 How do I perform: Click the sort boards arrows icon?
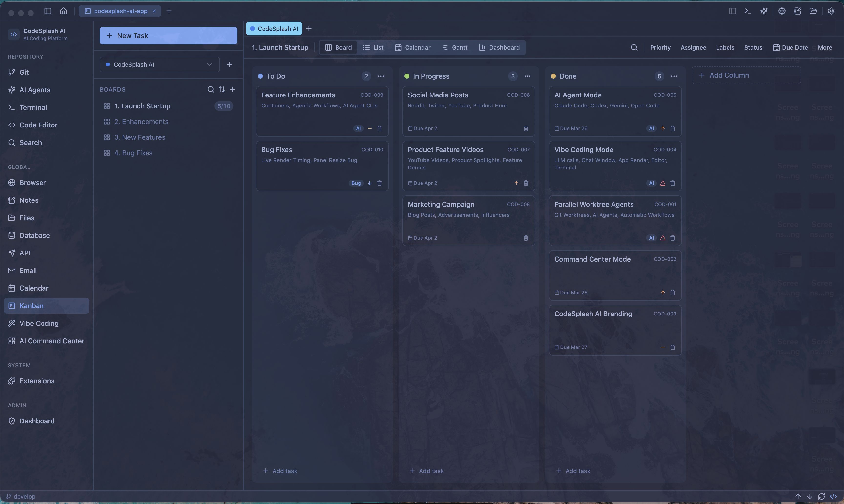point(222,89)
